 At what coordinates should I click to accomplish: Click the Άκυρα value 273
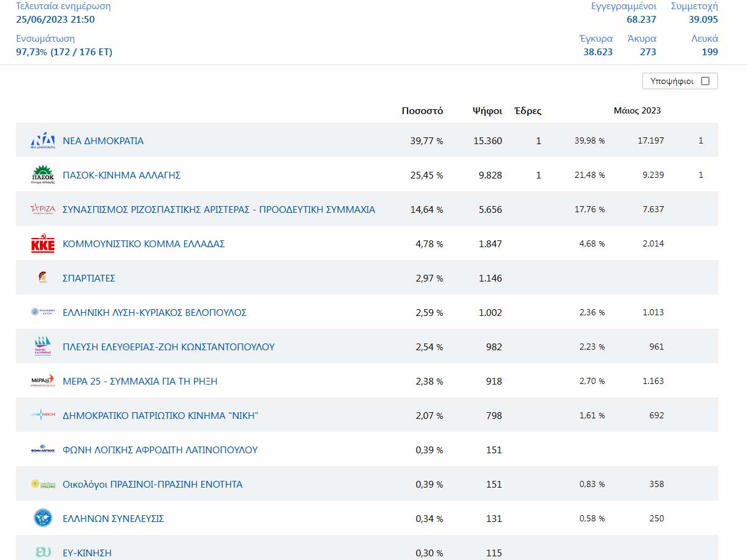[x=648, y=52]
